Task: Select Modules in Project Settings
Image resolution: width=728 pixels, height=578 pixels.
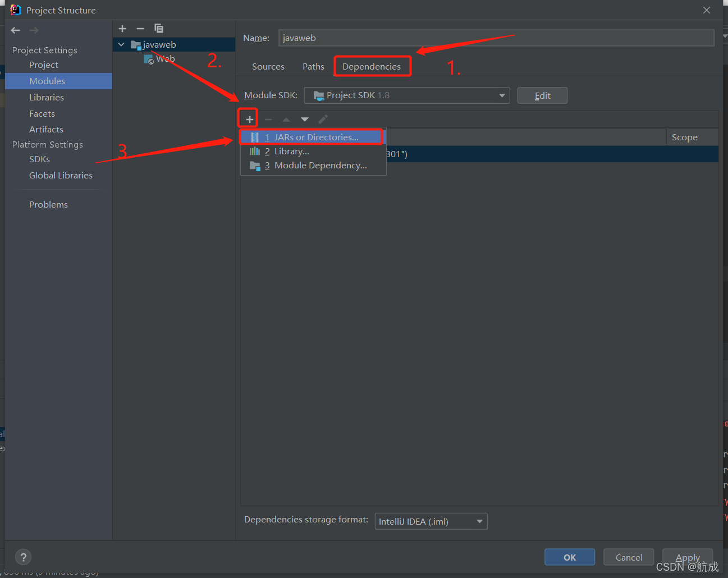Action: point(58,81)
